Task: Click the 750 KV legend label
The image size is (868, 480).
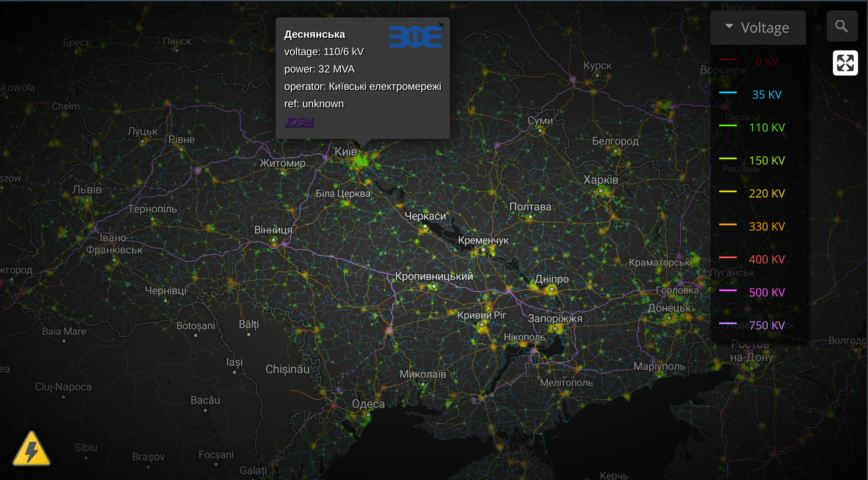Action: (766, 325)
